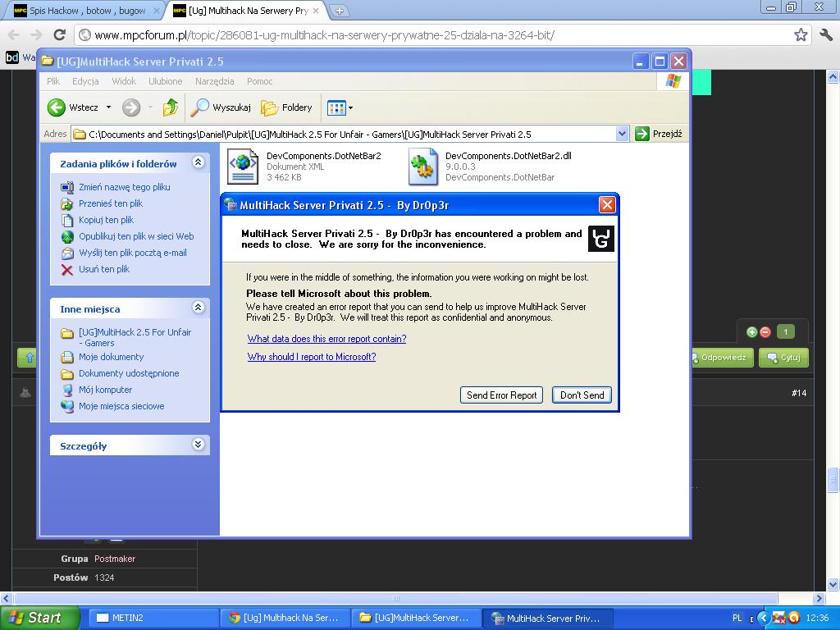Close the MultiHack error dialog
The image size is (840, 630).
pyautogui.click(x=606, y=204)
